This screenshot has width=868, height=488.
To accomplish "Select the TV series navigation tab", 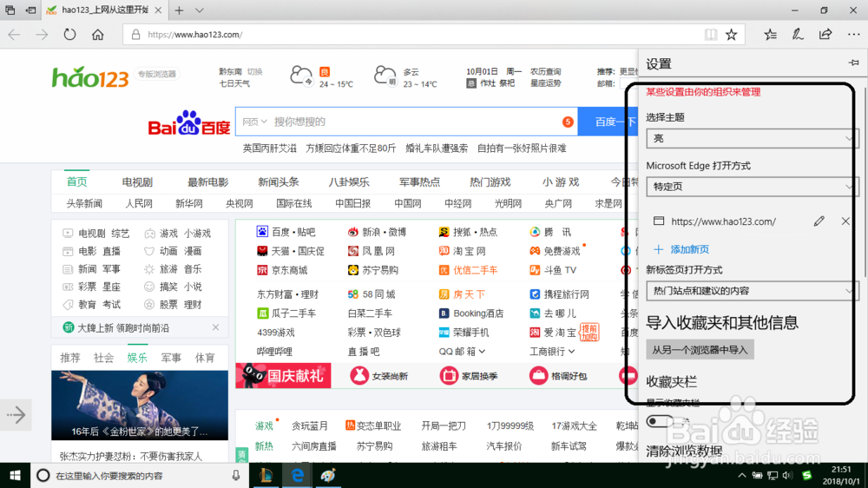I will (x=137, y=181).
